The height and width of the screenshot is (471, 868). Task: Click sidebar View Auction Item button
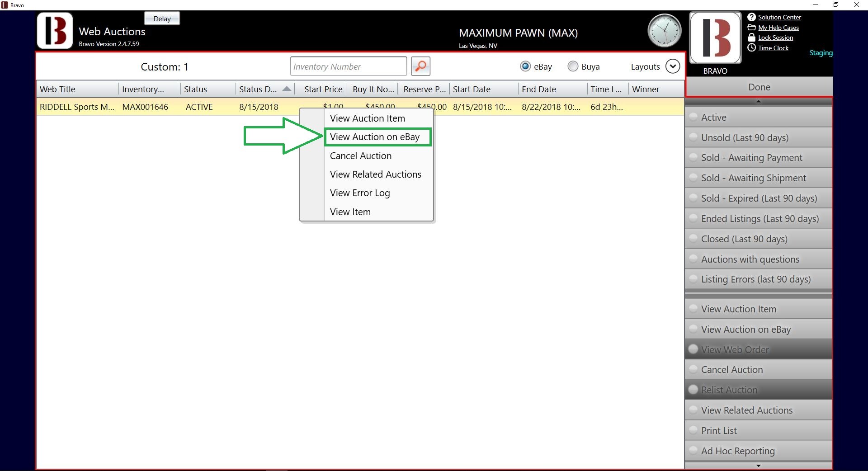(759, 309)
